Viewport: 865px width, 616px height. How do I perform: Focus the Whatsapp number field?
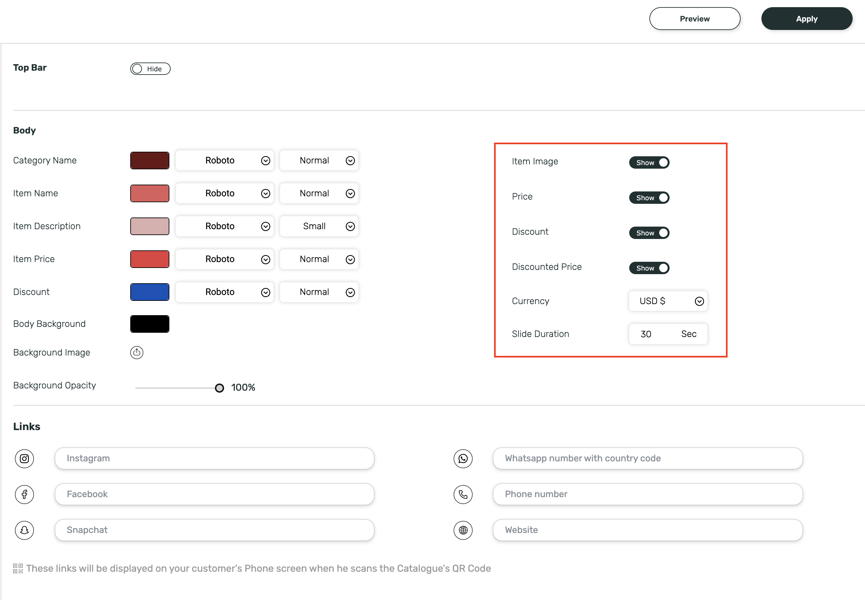coord(648,459)
